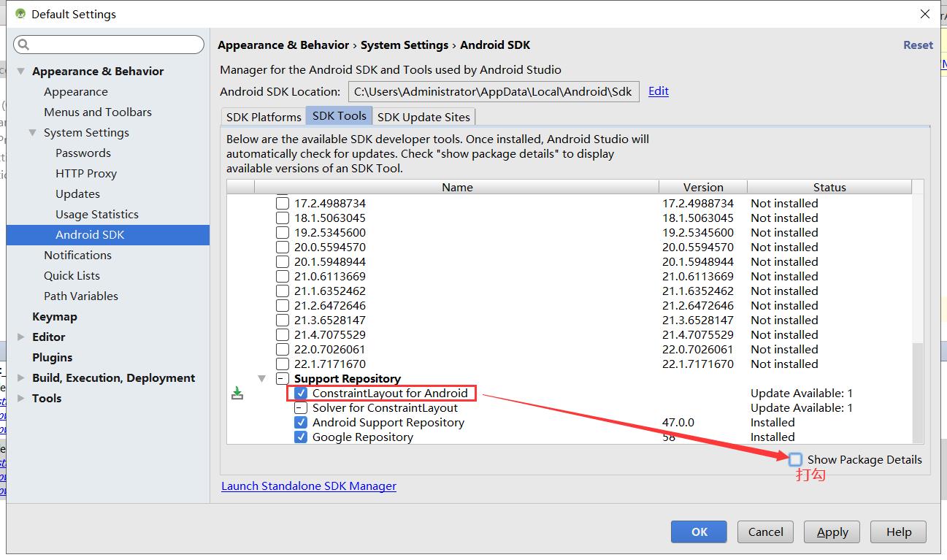Click the 21.0.6113669 row name

pyautogui.click(x=330, y=277)
